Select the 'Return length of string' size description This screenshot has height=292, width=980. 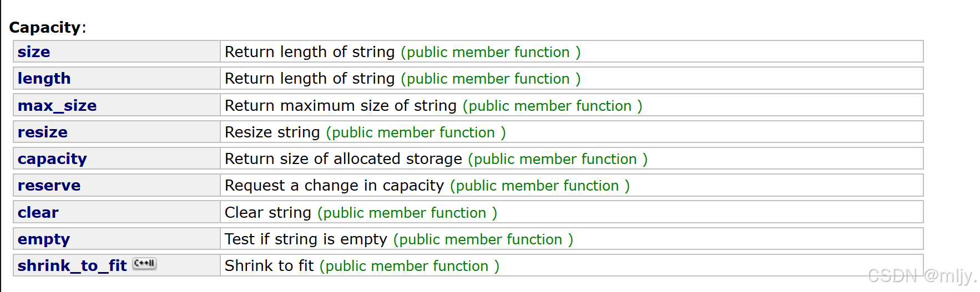(310, 52)
